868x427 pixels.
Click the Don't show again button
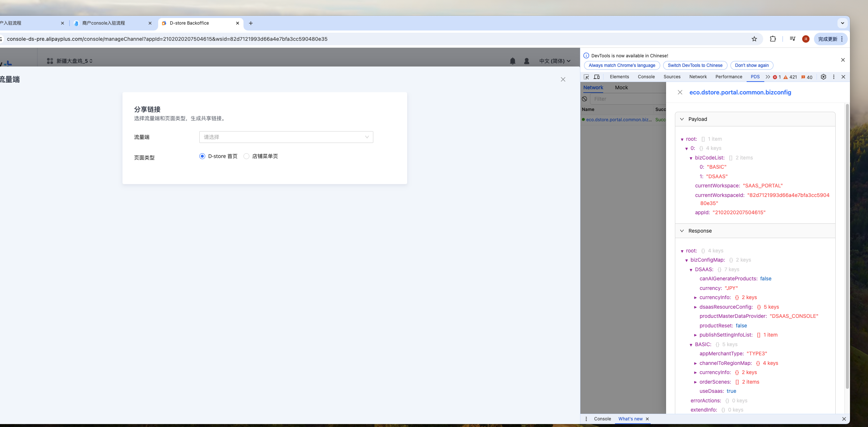point(751,65)
